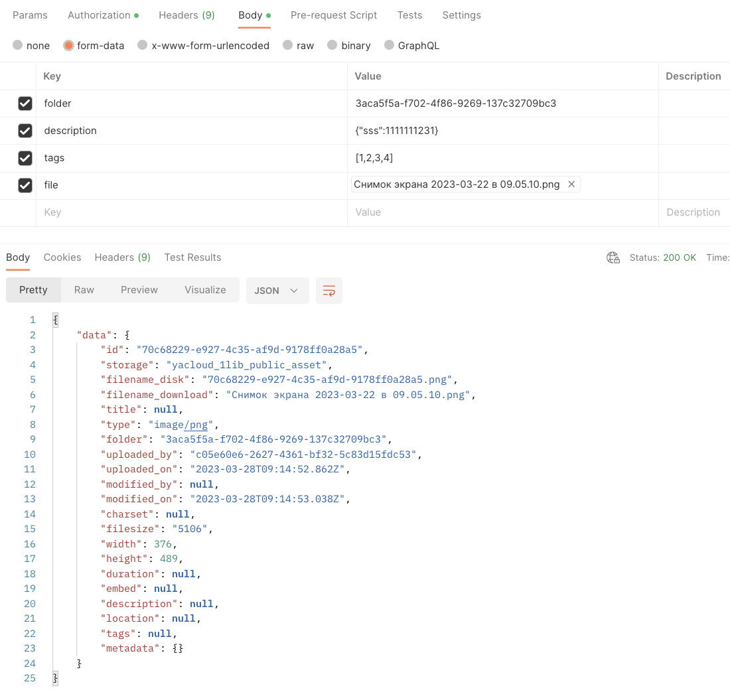Check the Test Results

(x=192, y=257)
